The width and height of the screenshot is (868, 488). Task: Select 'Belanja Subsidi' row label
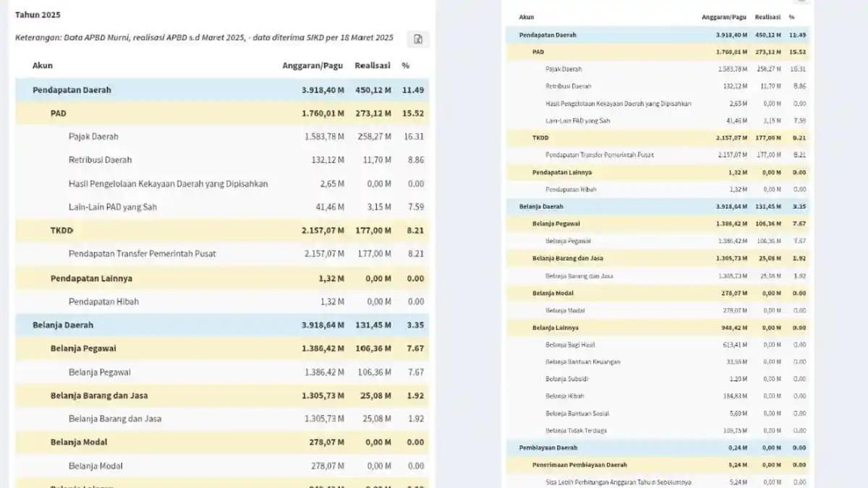(x=567, y=379)
